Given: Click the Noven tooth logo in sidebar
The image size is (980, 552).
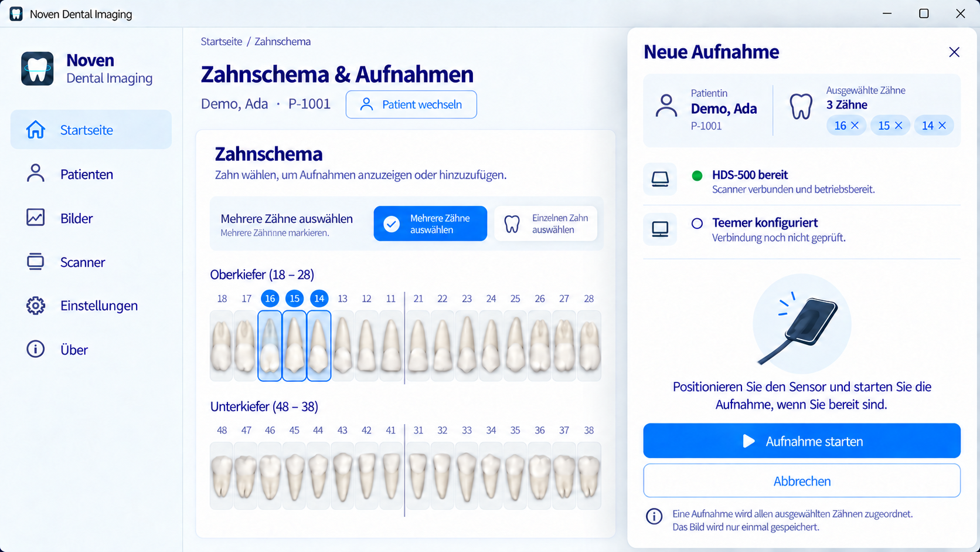Looking at the screenshot, I should click(x=38, y=69).
